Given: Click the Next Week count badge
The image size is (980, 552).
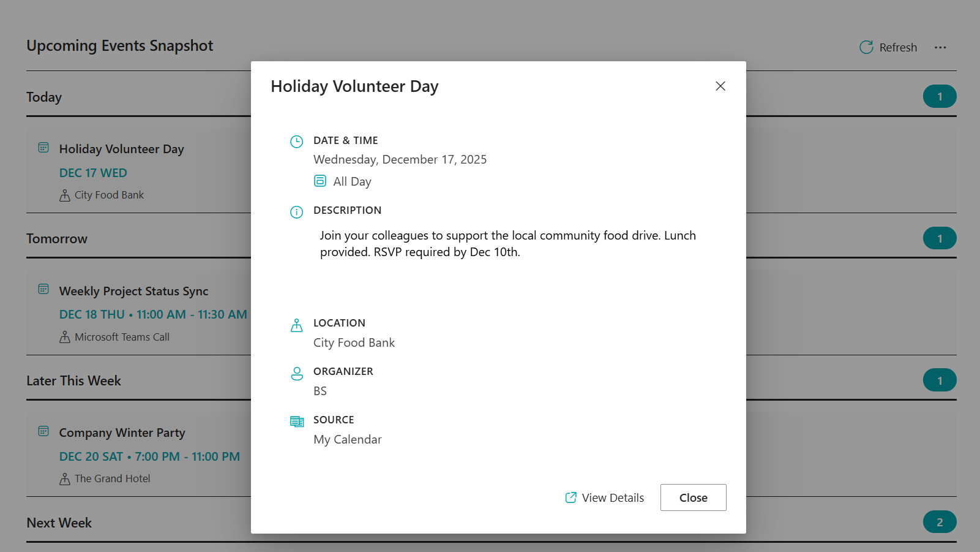Looking at the screenshot, I should tap(940, 522).
